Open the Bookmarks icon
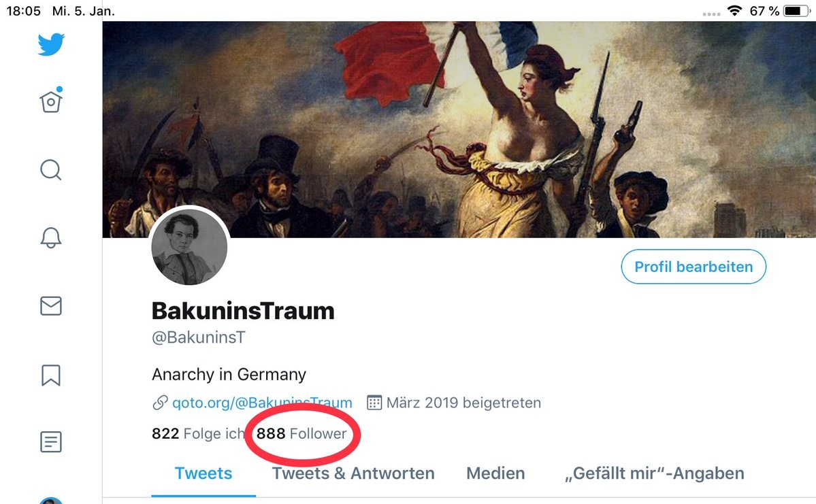The height and width of the screenshot is (504, 816). [51, 375]
